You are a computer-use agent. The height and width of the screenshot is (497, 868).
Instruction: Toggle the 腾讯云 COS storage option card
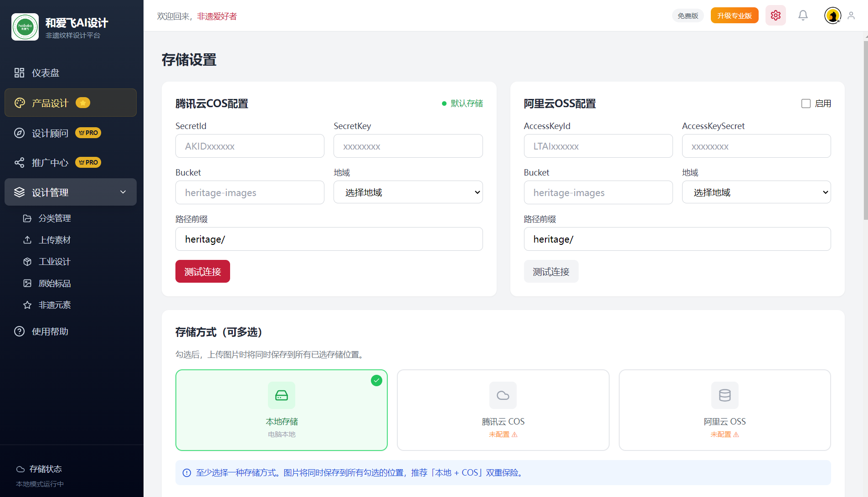(x=503, y=410)
